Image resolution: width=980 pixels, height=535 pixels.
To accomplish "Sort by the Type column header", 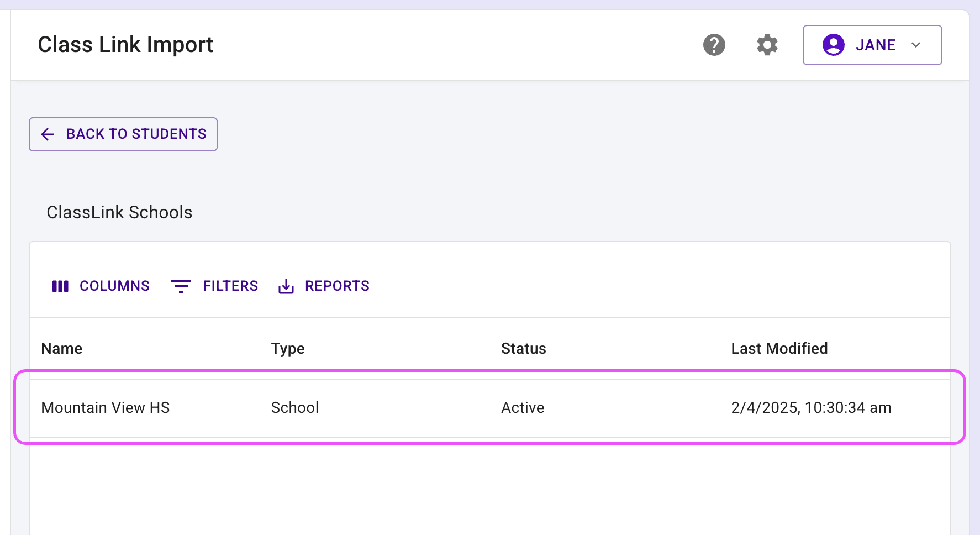I will (x=288, y=348).
